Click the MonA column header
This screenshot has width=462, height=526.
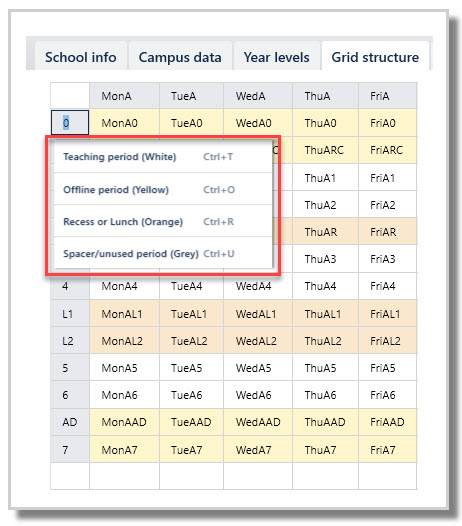[124, 96]
